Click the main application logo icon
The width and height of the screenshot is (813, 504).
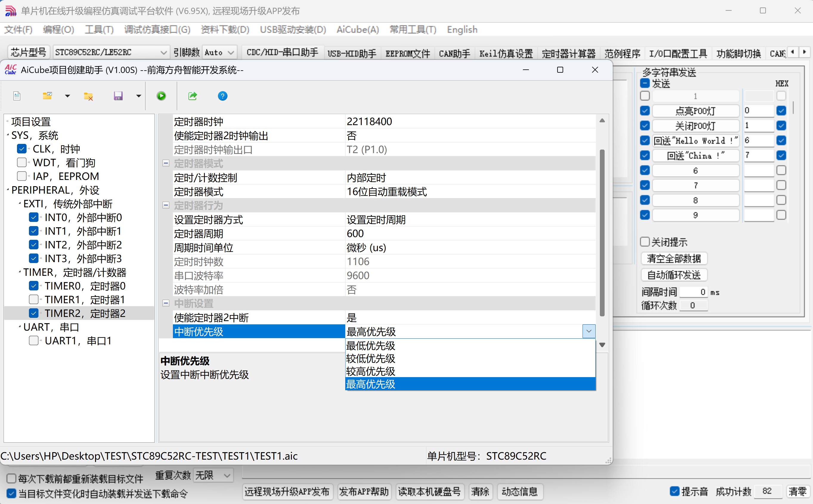10,11
